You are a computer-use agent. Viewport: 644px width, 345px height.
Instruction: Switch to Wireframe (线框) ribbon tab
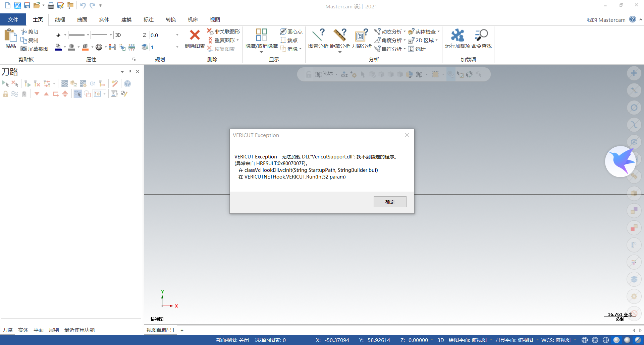[x=60, y=19]
